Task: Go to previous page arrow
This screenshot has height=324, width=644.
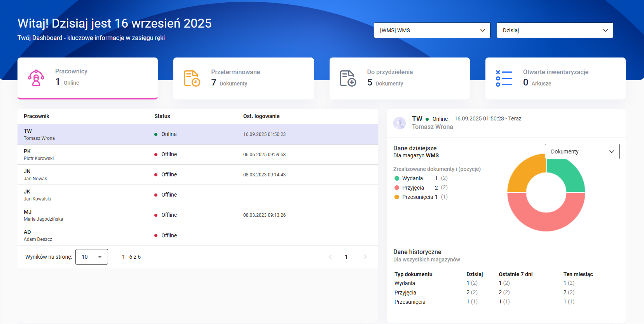Action: coord(330,257)
